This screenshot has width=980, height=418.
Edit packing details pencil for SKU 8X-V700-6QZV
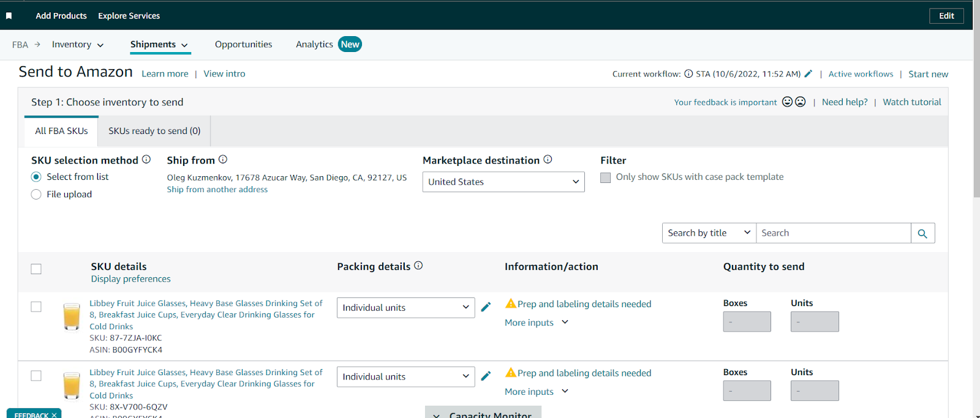(486, 376)
